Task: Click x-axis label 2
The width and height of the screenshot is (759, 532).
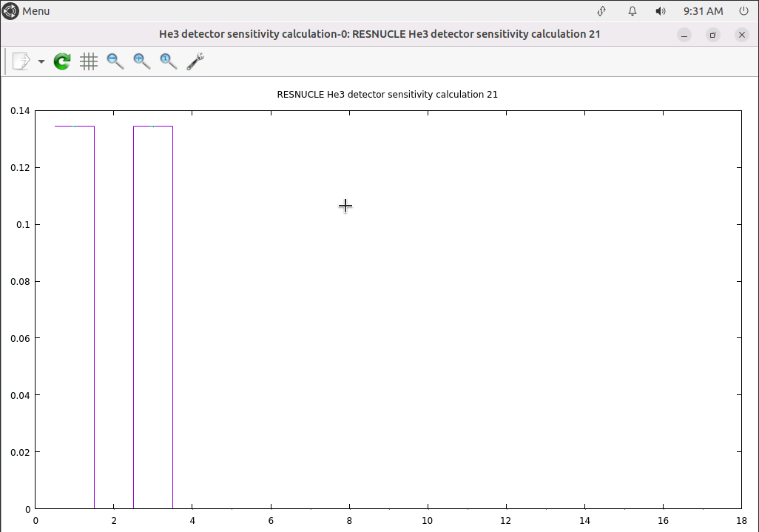Action: tap(114, 521)
